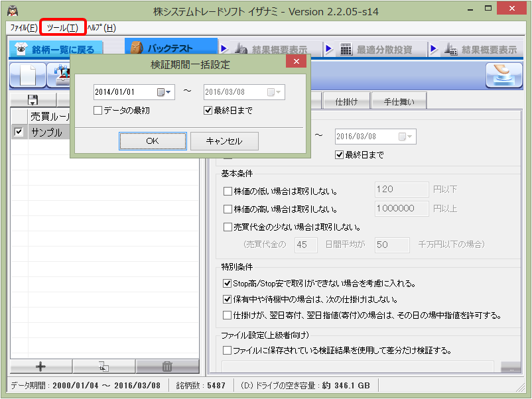This screenshot has height=399, width=532.
Task: Open dialog end date 2016/03/08 calendar dropdown
Action: [x=274, y=92]
